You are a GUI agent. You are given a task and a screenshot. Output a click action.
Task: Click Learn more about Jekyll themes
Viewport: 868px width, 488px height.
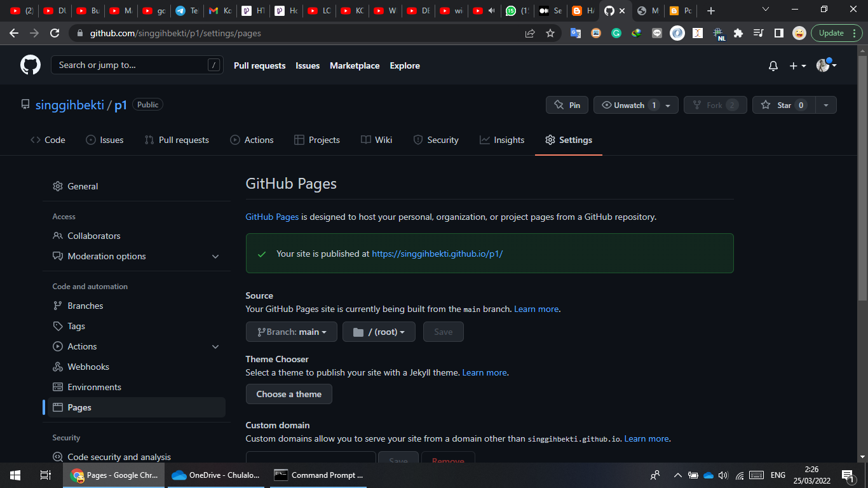pyautogui.click(x=485, y=372)
